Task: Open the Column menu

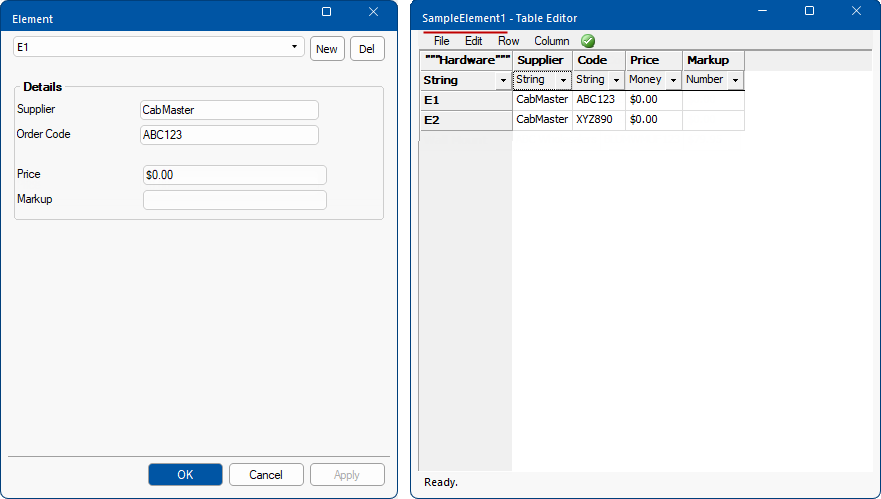Action: (x=551, y=41)
